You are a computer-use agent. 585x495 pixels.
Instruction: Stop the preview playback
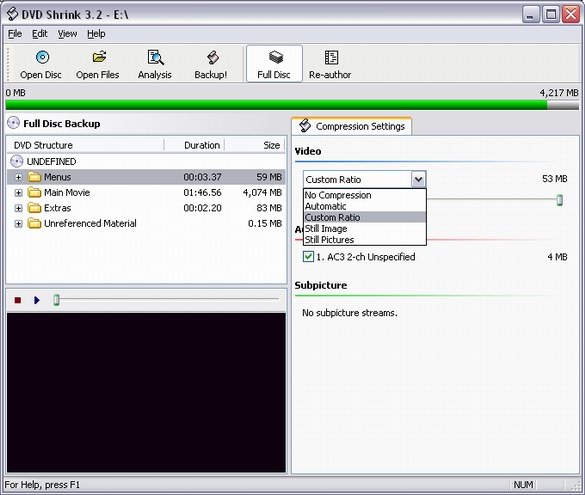click(x=18, y=300)
